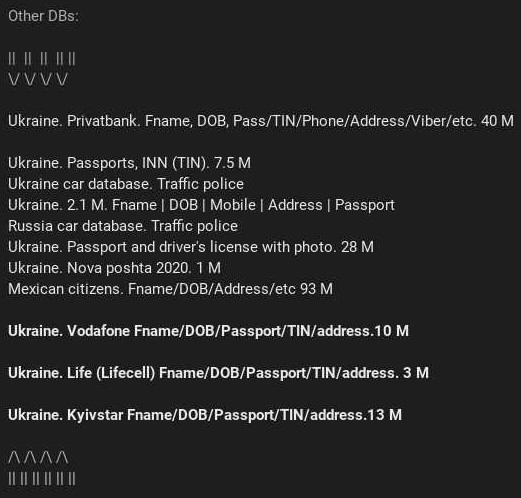Screen dimensions: 521x498
Task: Select the bold Kyivstar database line
Action: (205, 415)
